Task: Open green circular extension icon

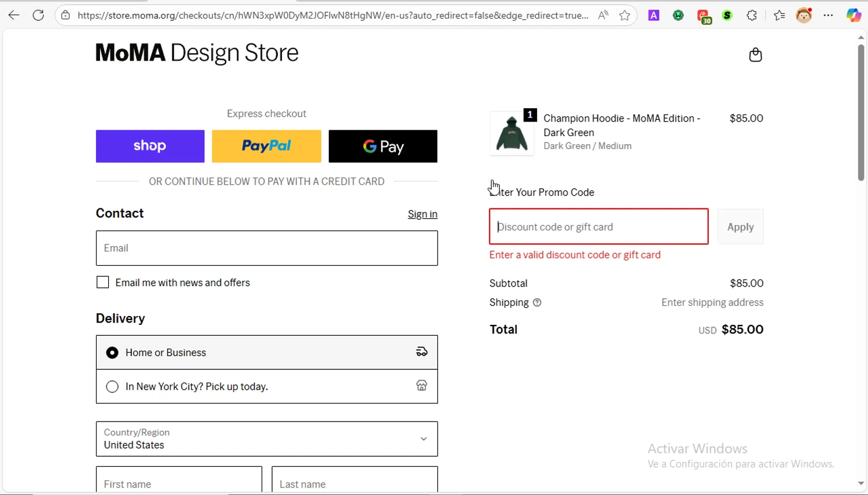Action: click(678, 16)
